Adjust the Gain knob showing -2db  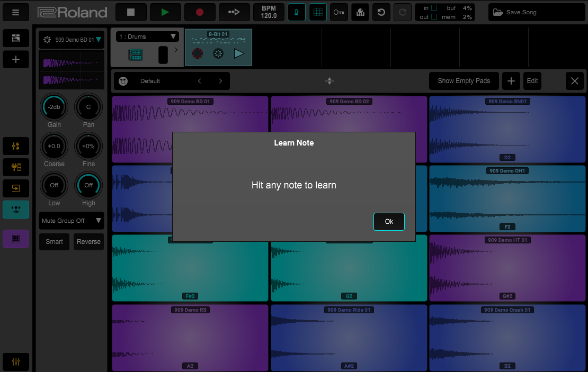click(54, 107)
